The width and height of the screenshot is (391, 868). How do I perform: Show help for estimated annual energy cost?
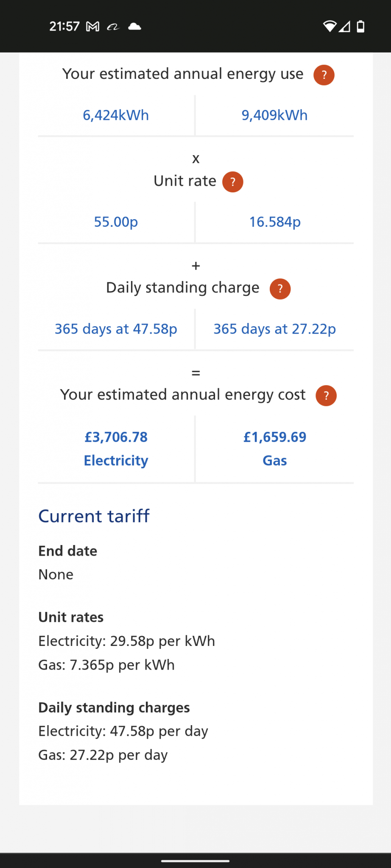click(326, 395)
